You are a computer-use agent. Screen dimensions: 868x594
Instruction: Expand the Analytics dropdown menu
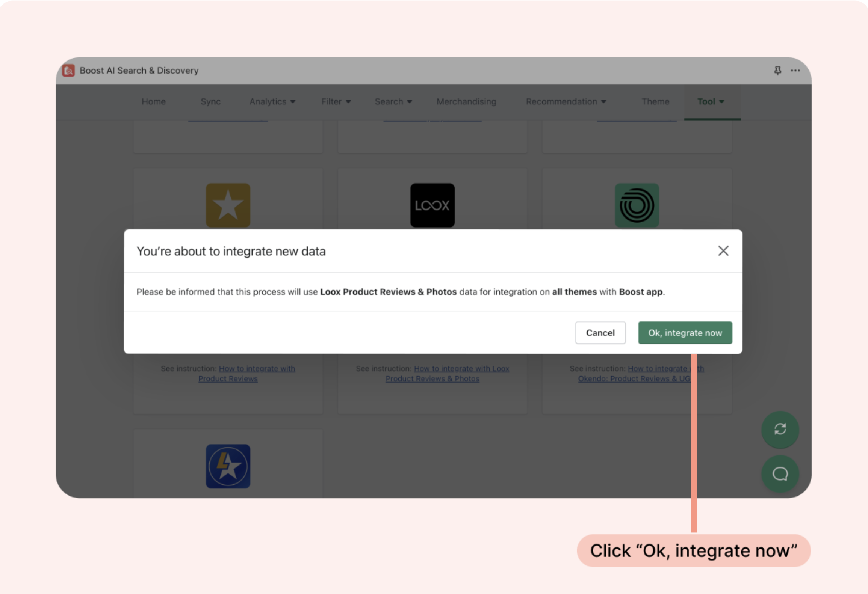[272, 102]
